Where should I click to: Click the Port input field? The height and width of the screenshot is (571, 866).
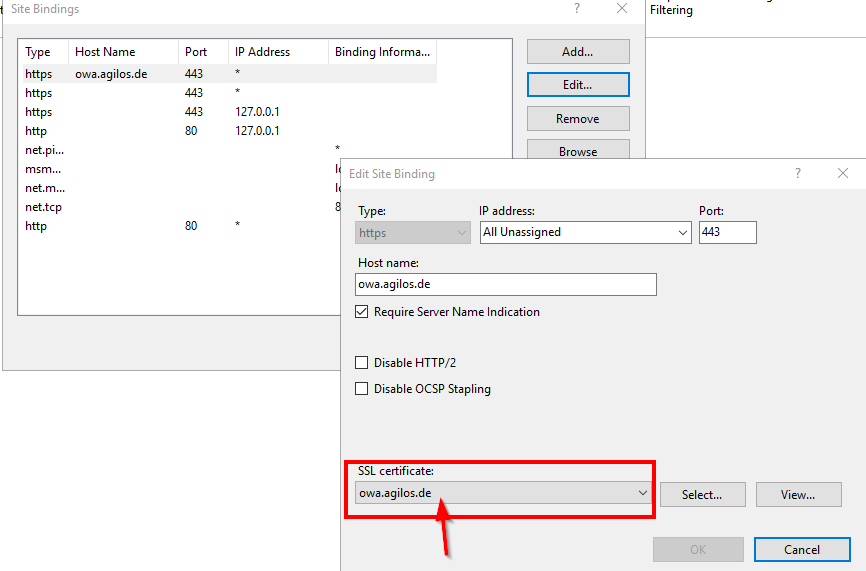(x=727, y=232)
